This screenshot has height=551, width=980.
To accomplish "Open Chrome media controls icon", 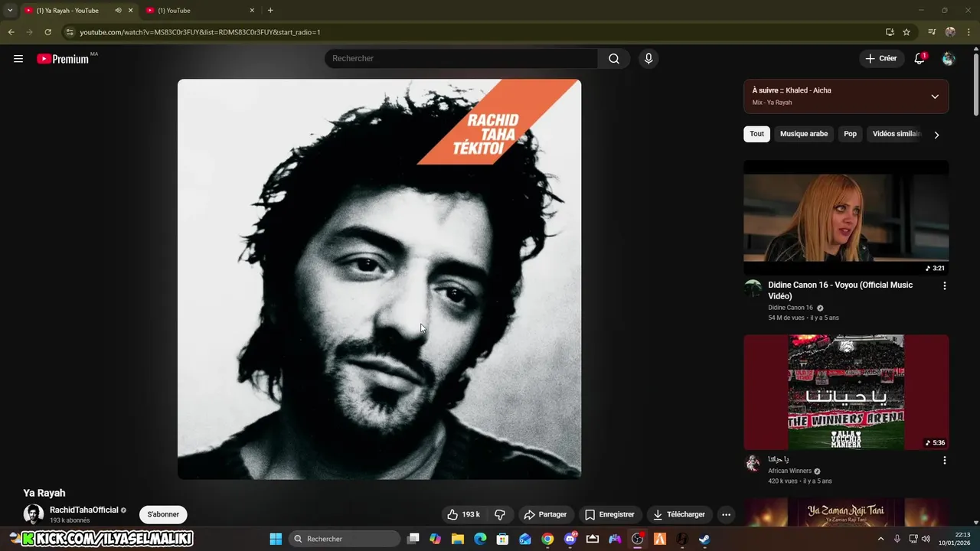I will click(x=932, y=32).
